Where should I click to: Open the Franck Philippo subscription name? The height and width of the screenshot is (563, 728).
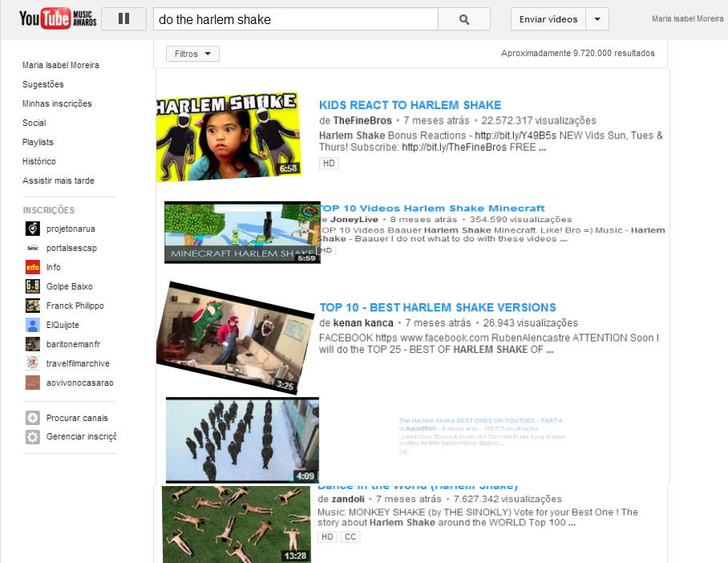coord(75,306)
